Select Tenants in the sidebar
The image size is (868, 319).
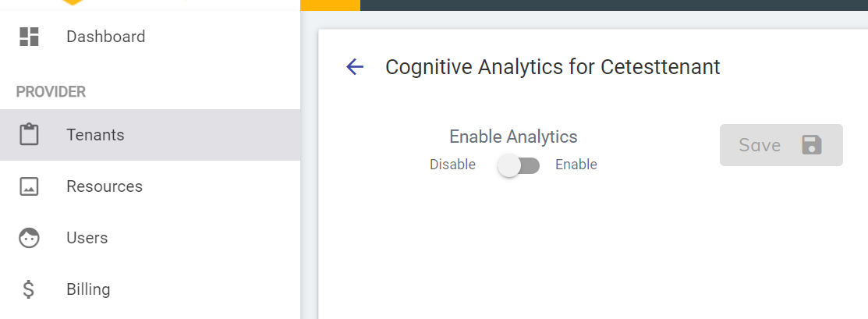[x=95, y=135]
